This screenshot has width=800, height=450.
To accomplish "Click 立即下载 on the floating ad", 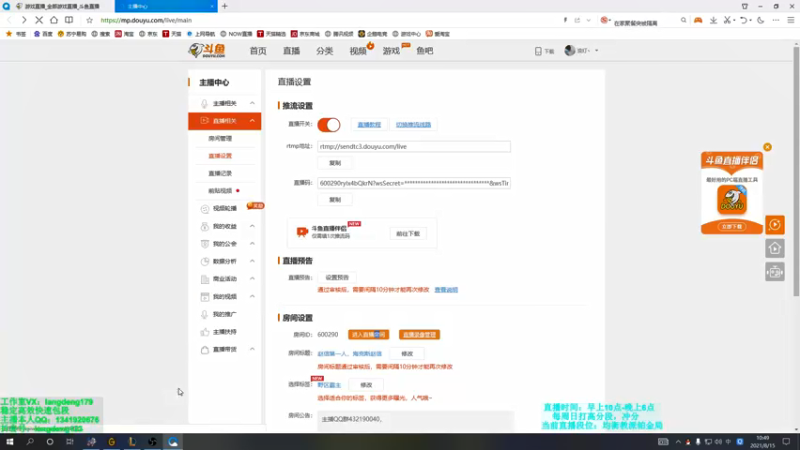I will tap(732, 227).
